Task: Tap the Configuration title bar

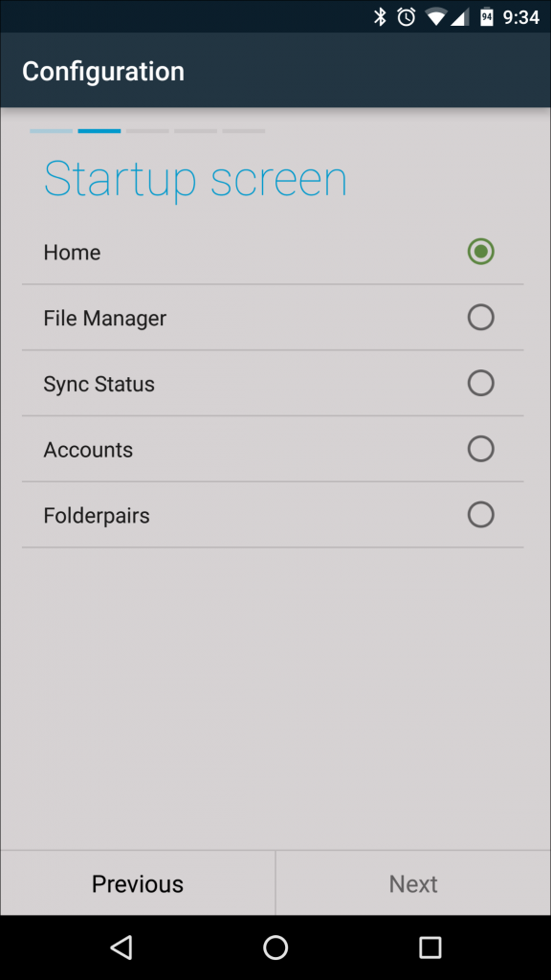Action: click(x=102, y=71)
